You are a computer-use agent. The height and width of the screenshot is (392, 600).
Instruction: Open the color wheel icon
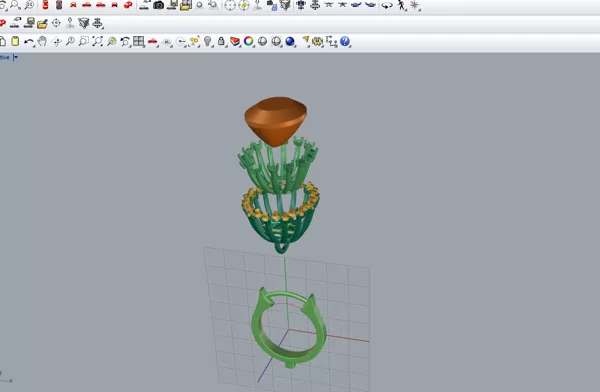pos(248,41)
